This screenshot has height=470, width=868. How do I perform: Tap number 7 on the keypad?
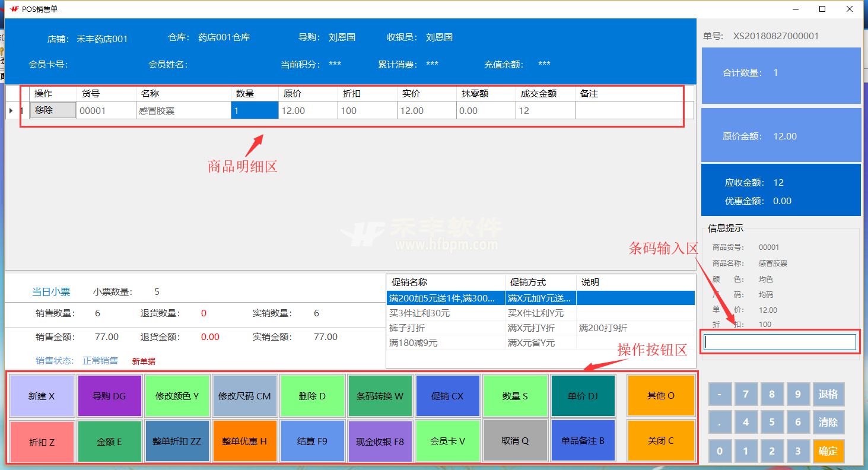click(x=745, y=394)
